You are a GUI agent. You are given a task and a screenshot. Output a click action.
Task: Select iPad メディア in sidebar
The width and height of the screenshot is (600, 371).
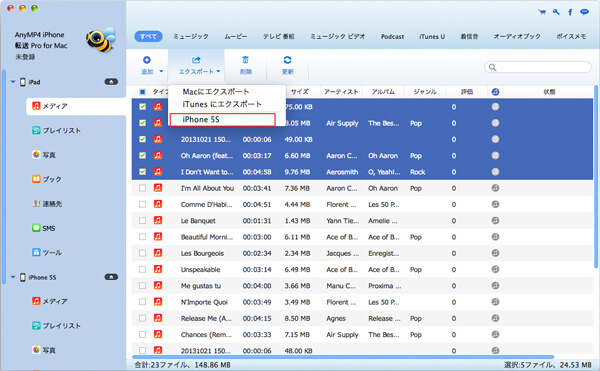[x=76, y=106]
